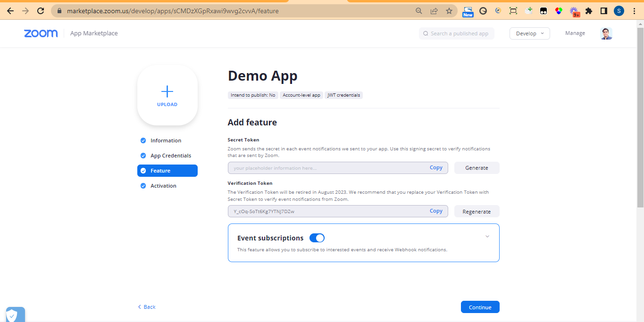Open the user profile avatar menu
The image size is (644, 322).
606,33
